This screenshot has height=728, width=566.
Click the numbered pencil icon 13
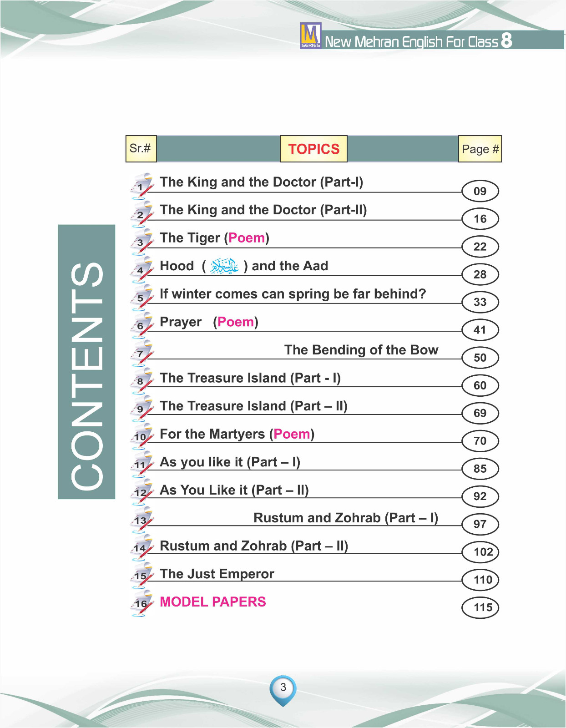[x=141, y=521]
